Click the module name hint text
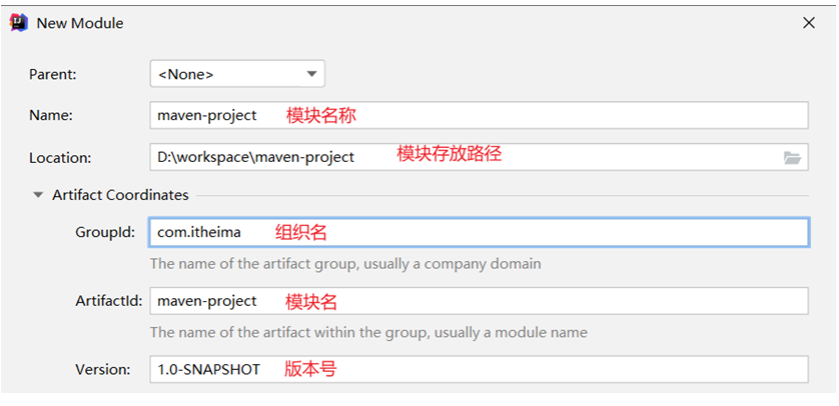 (x=368, y=332)
